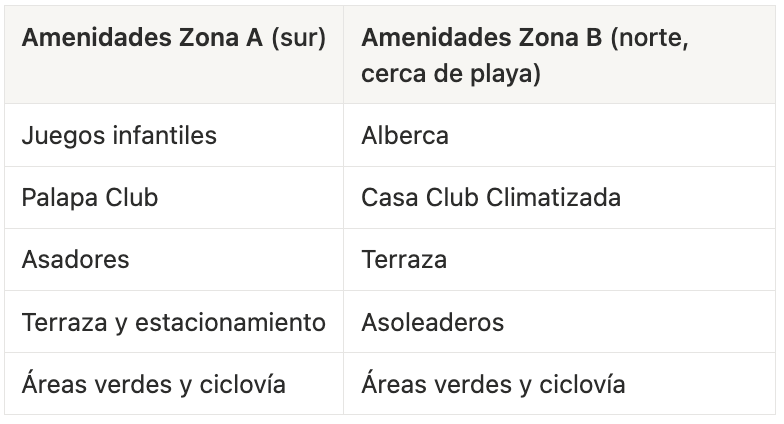
Task: Click the "Amenidades Zona A (sur)" header cell
Action: pyautogui.click(x=173, y=38)
